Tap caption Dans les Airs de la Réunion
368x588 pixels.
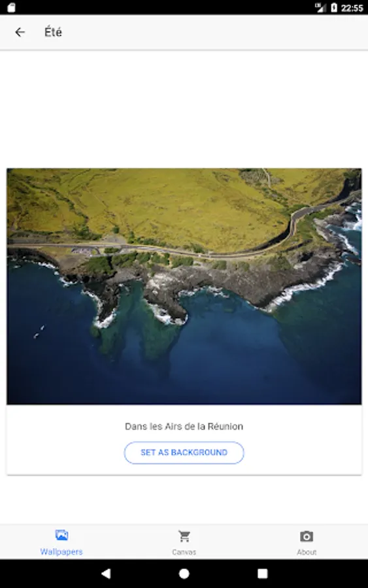pos(184,427)
